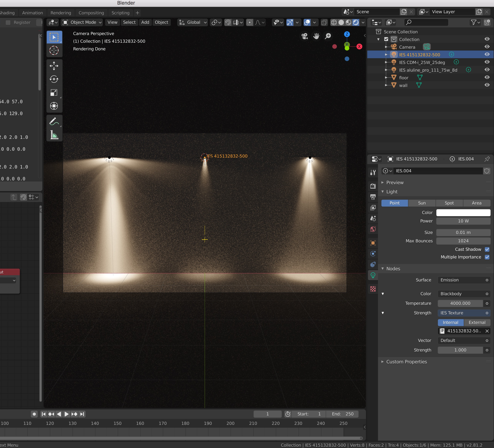Expand the Preview panel
The image size is (494, 448).
click(x=395, y=183)
